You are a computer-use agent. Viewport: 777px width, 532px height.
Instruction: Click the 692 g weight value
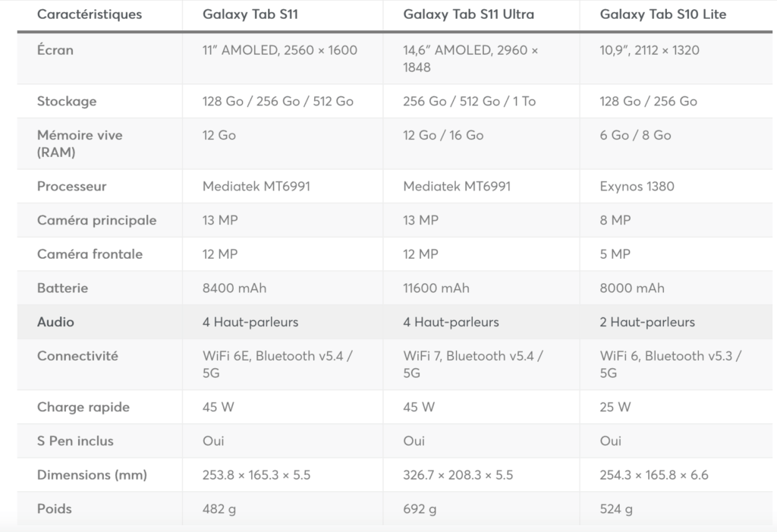tap(420, 509)
